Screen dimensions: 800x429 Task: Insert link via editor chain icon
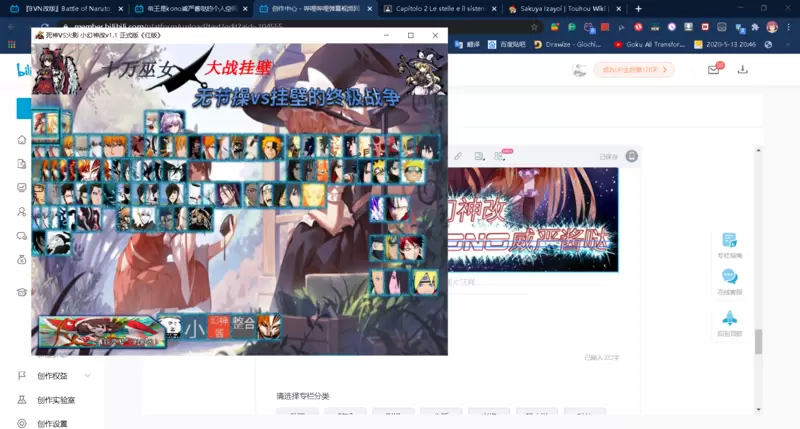[458, 156]
